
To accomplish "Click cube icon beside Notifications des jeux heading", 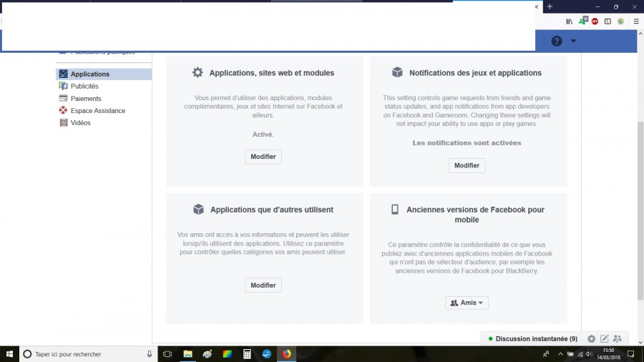I will click(397, 72).
